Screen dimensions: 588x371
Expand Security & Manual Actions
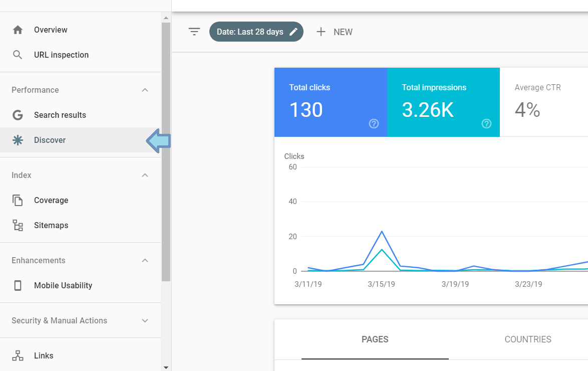tap(145, 320)
